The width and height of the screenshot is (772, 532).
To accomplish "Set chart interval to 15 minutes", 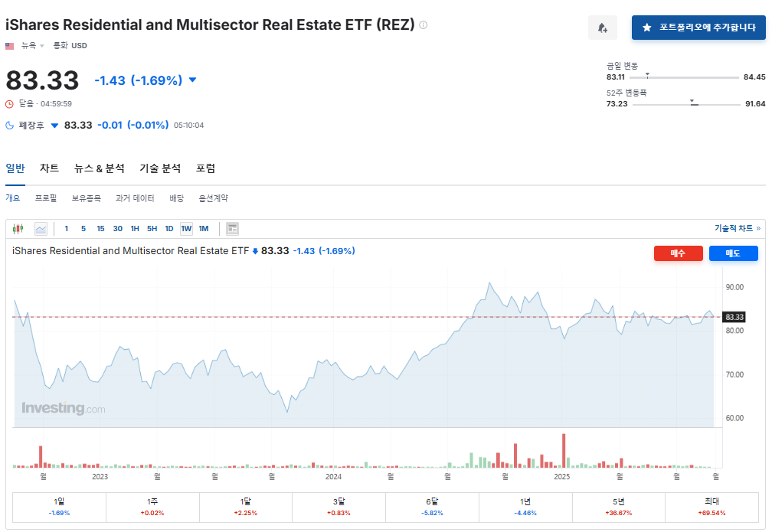I will [100, 228].
